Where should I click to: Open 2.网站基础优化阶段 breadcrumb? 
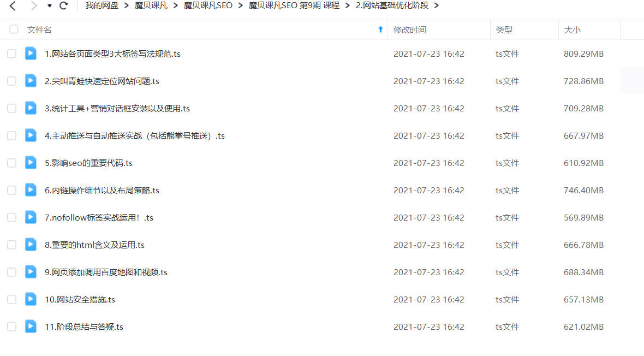(x=392, y=6)
